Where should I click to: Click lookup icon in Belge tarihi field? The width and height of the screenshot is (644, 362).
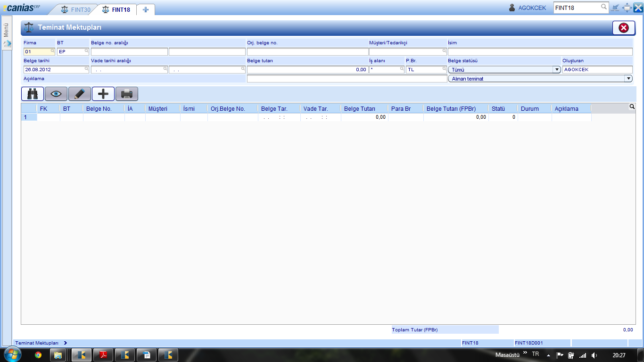(x=87, y=69)
